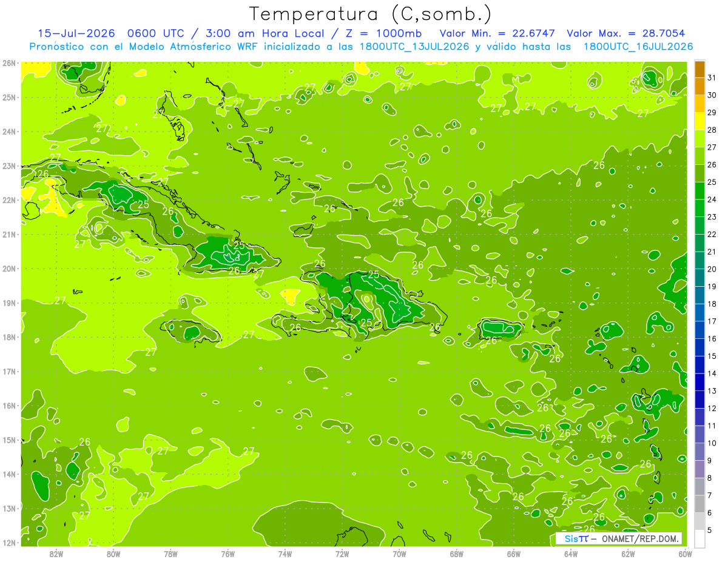Click legend value '18' on color bar
This screenshot has height=562, width=728.
pos(712,304)
